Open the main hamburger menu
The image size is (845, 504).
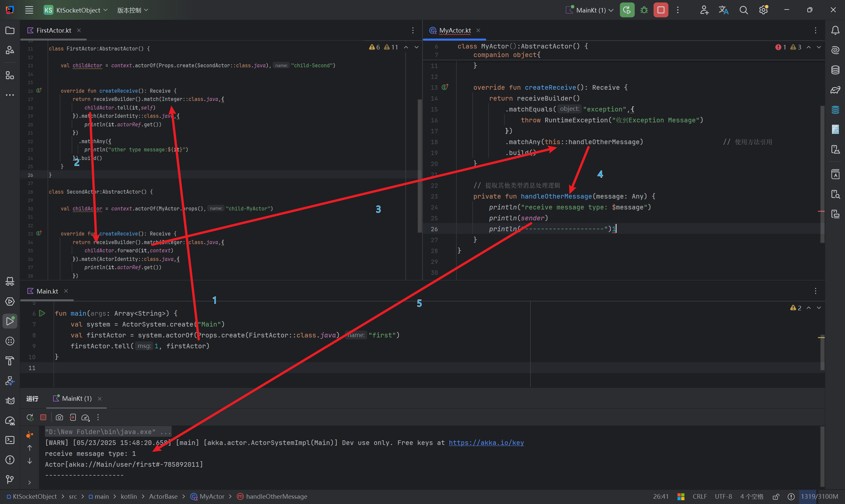(x=29, y=10)
